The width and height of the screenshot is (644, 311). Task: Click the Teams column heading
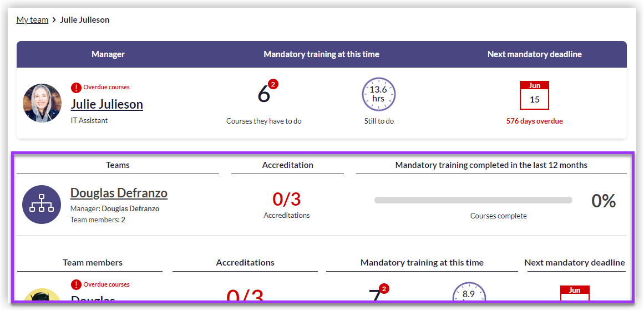[x=118, y=165]
